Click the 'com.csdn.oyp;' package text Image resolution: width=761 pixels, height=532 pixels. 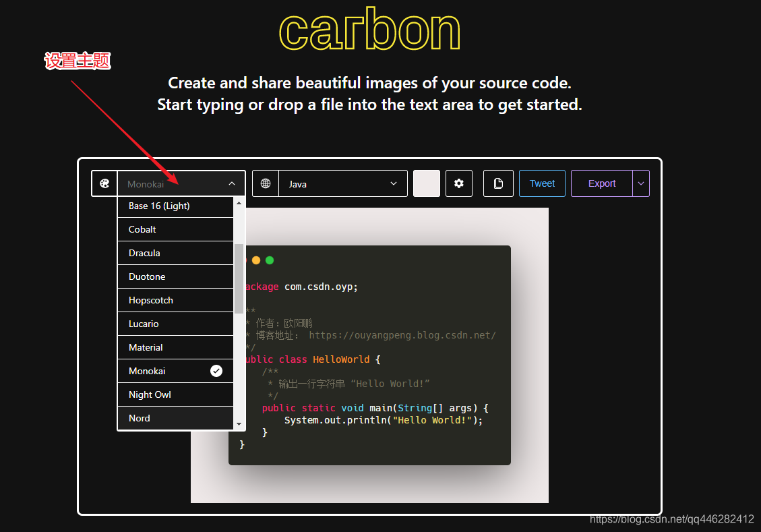click(x=321, y=287)
